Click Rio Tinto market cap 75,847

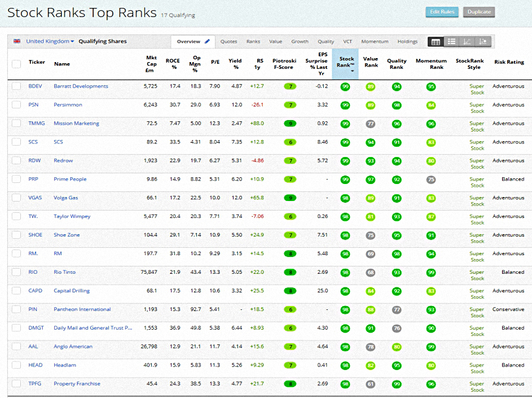pyautogui.click(x=149, y=272)
